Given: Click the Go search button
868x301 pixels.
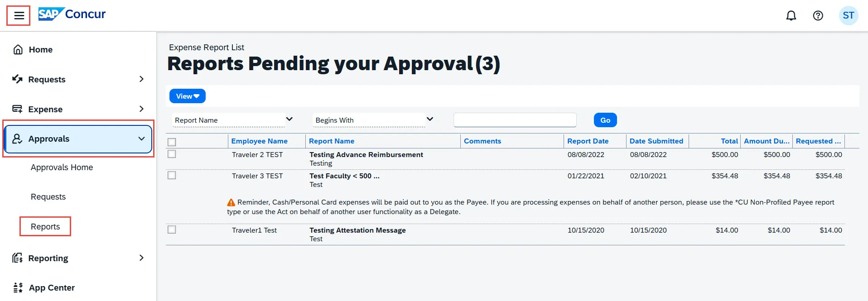Looking at the screenshot, I should coord(605,120).
